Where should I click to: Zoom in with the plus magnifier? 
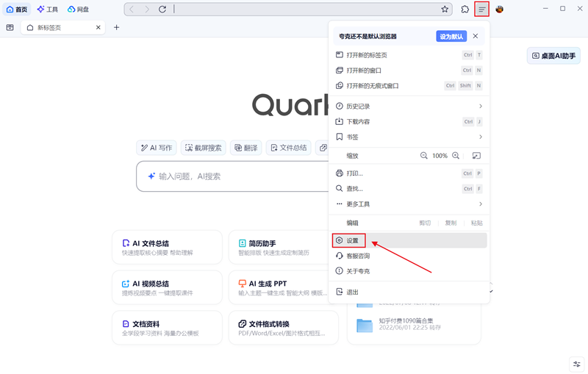[456, 156]
